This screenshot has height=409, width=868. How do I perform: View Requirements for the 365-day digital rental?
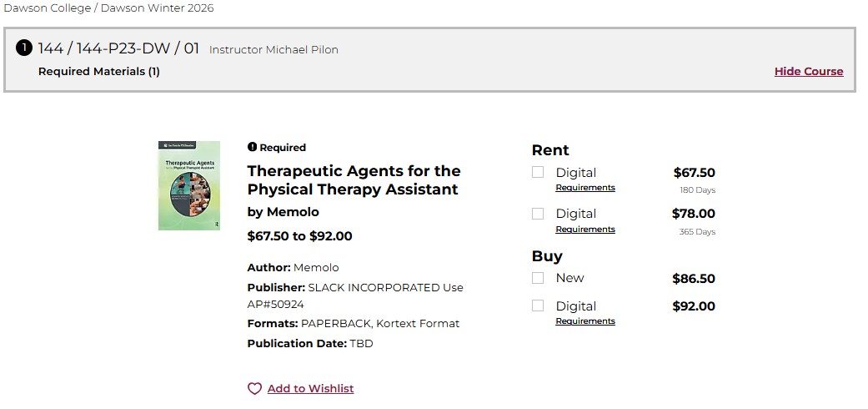coord(585,230)
